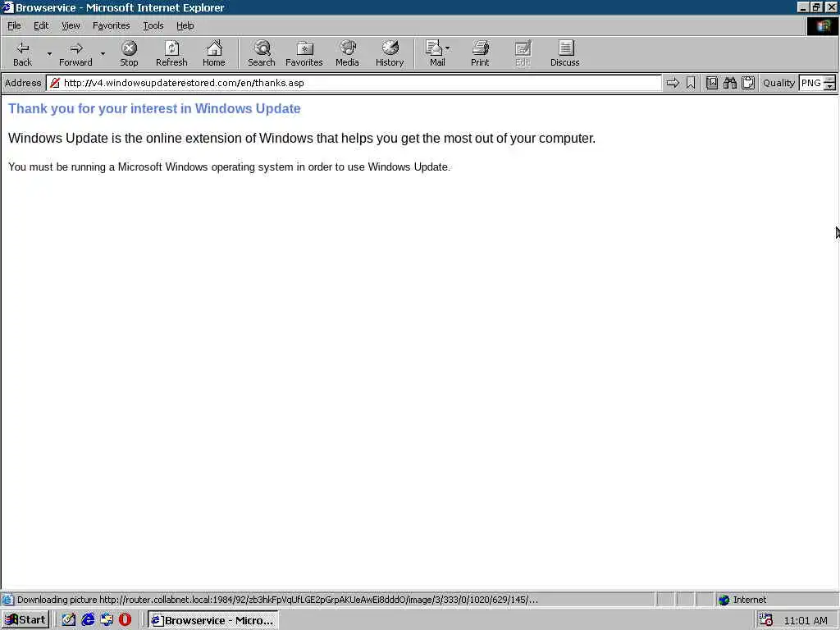This screenshot has width=840, height=630.
Task: Launch Internet Explorer from Quick Launch
Action: [88, 620]
